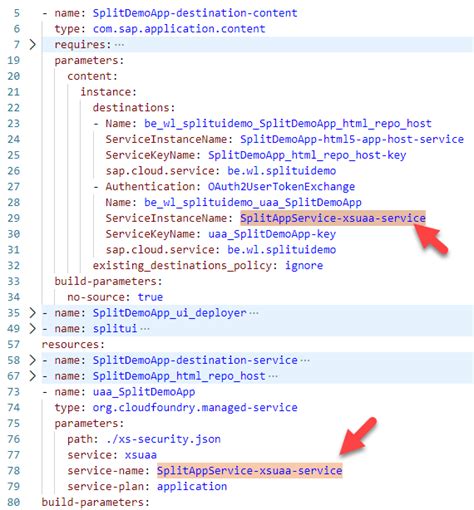
Task: Click the no-source true value
Action: [x=150, y=297]
